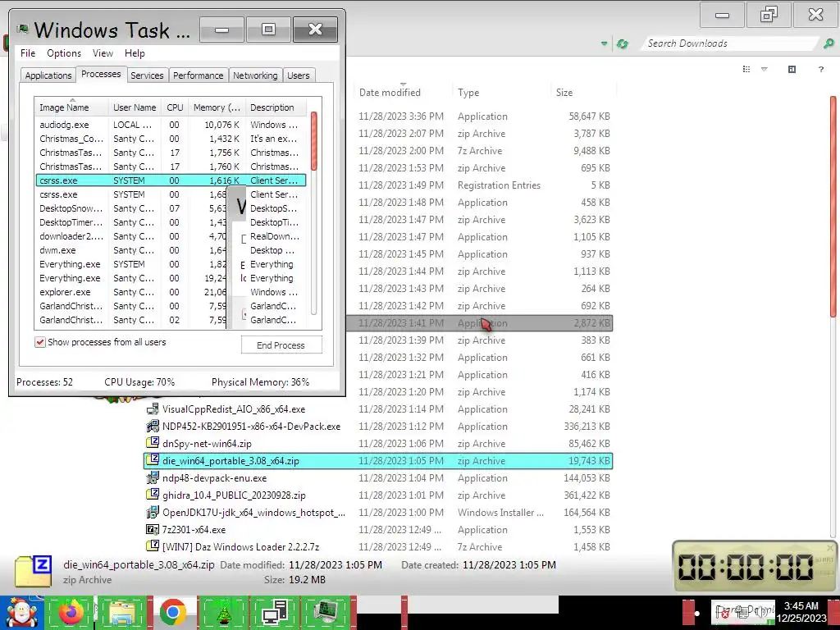Click the Windows Installer type cell
This screenshot has height=630, width=840.
(x=500, y=513)
